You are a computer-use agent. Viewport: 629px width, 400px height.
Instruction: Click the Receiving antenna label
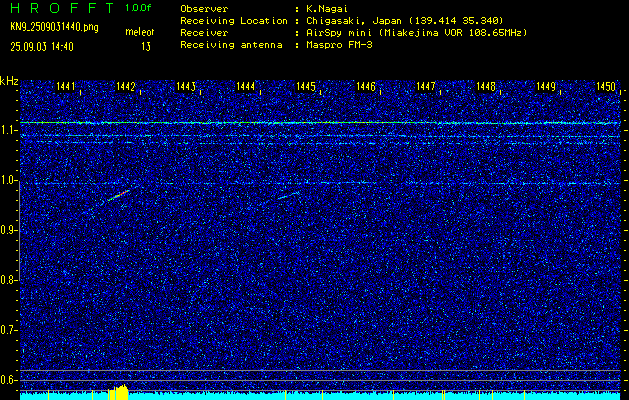click(231, 45)
